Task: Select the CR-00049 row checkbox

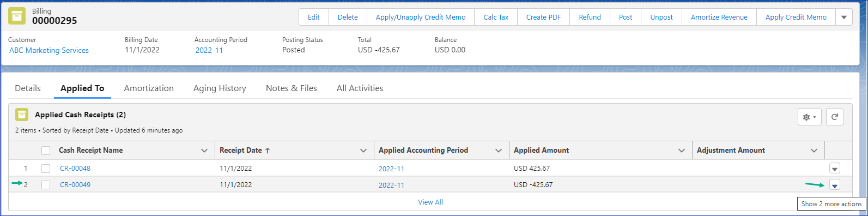Action: click(46, 185)
